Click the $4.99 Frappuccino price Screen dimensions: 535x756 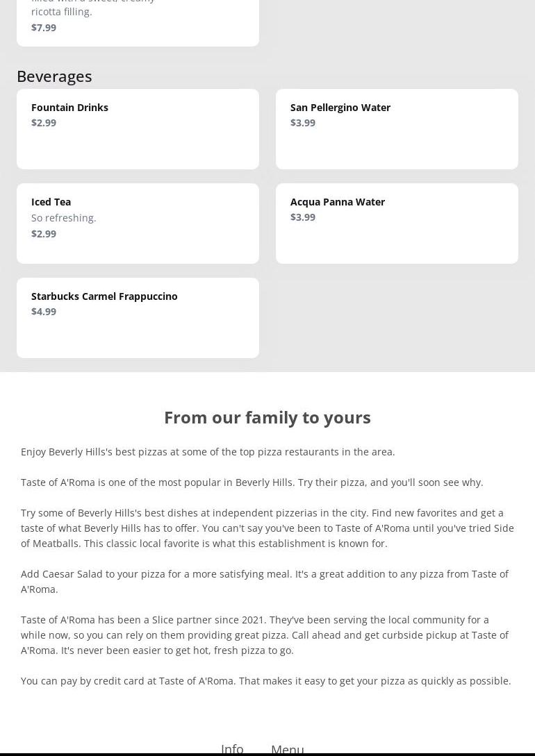44,311
